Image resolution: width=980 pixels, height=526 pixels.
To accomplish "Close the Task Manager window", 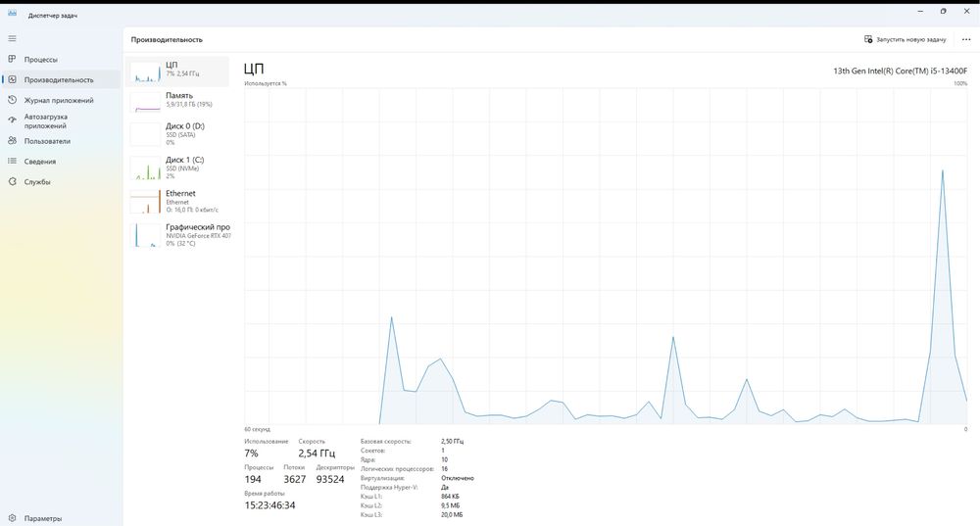I will coord(965,11).
